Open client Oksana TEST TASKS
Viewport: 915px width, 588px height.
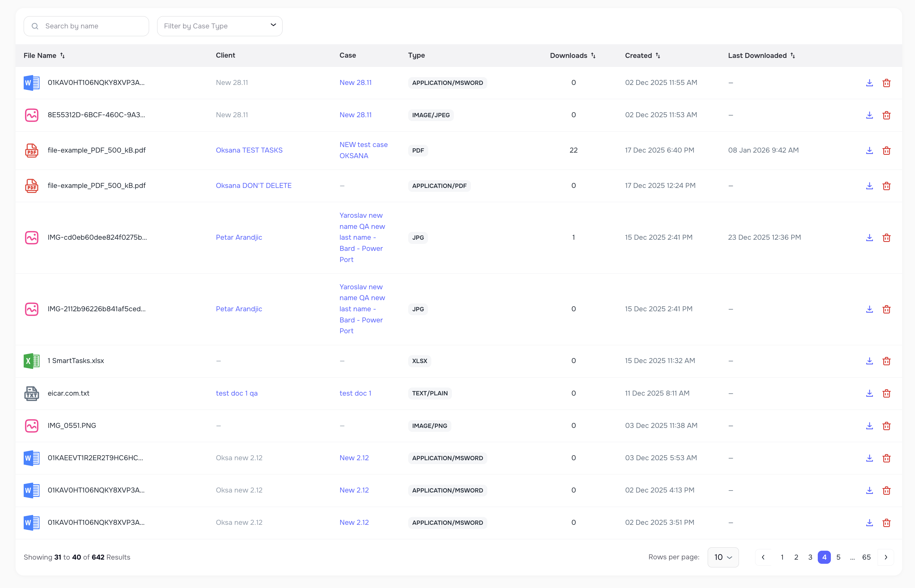[x=249, y=150]
